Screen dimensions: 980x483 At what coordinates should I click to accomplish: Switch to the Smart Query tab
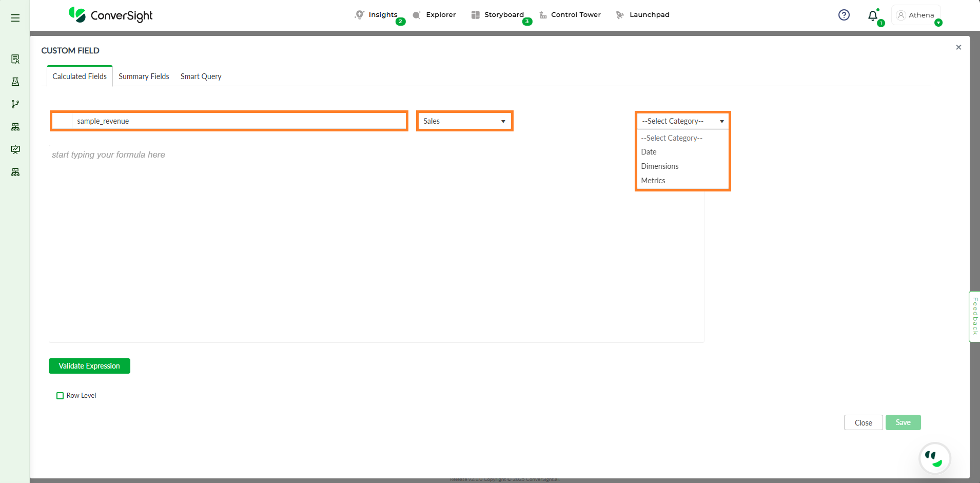coord(201,76)
